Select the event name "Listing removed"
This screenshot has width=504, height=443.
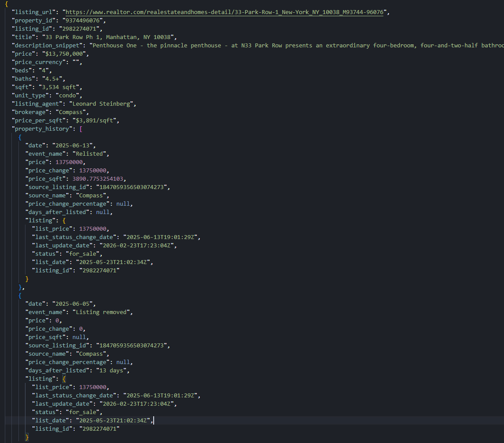(x=101, y=312)
